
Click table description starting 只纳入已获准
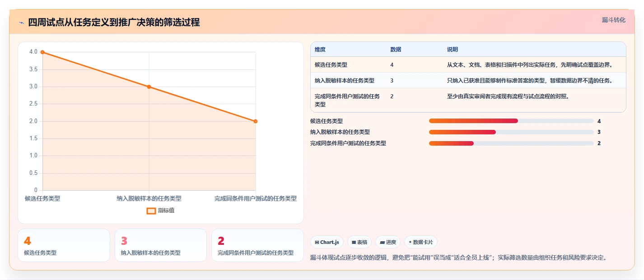530,81
